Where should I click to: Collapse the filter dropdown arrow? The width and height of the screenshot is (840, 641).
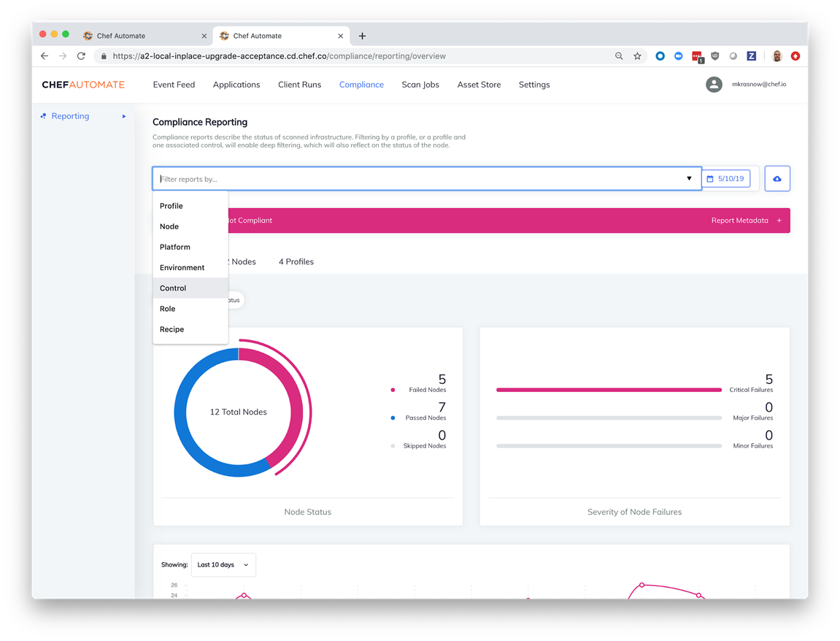pyautogui.click(x=689, y=179)
